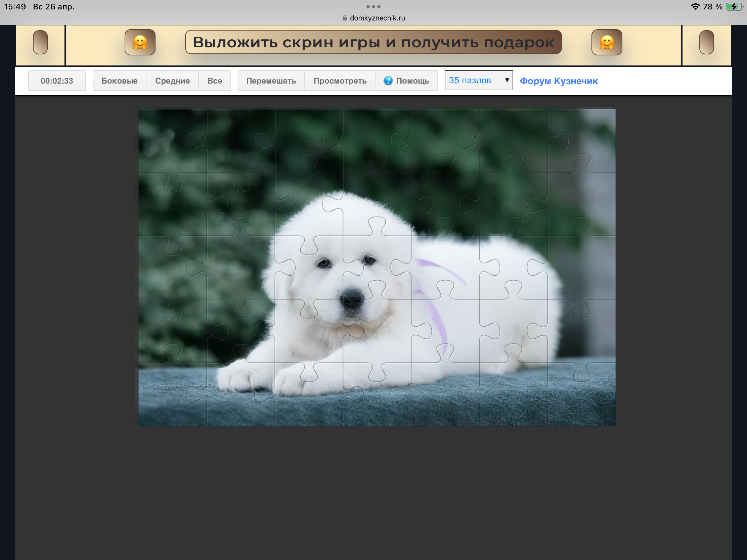The width and height of the screenshot is (747, 560).
Task: Show only the Средние (middle) pieces
Action: click(x=172, y=81)
